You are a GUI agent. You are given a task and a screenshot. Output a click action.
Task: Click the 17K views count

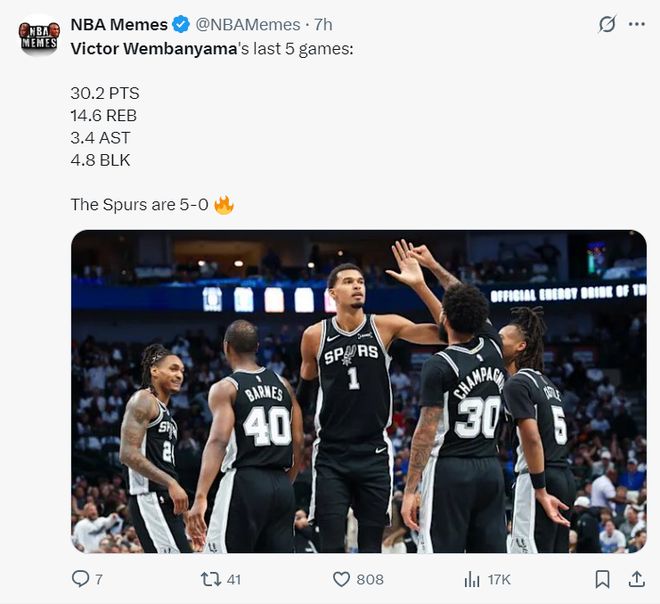tap(499, 580)
